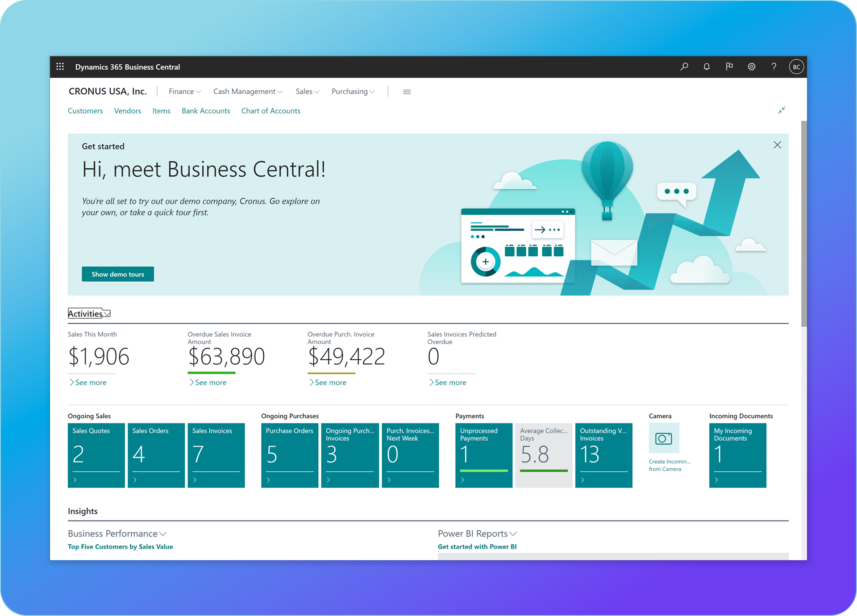857x616 pixels.
Task: Open the Activities chevron dropdown
Action: (x=107, y=314)
